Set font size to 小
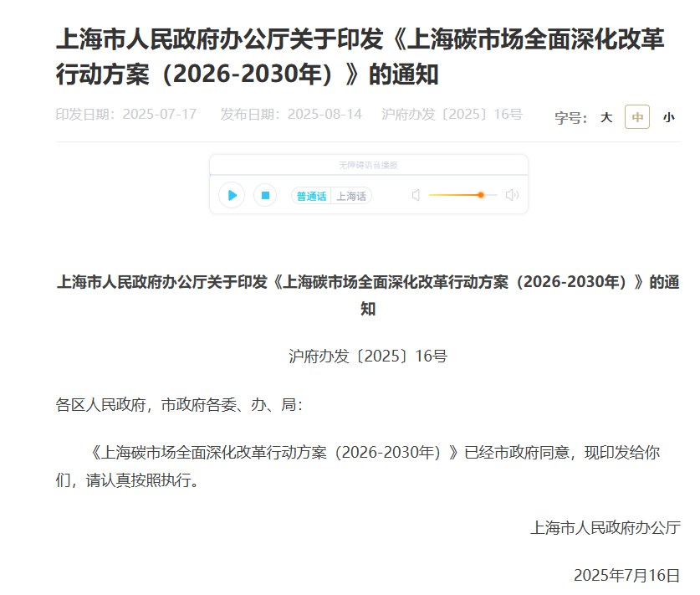 [668, 118]
